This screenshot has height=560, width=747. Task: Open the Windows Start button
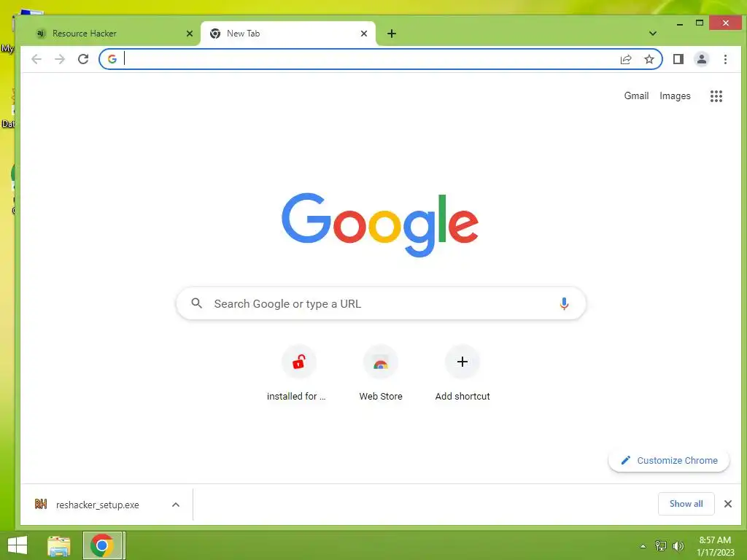click(x=18, y=545)
